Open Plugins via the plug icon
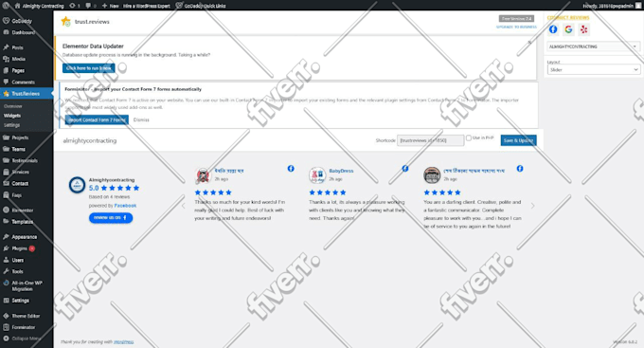This screenshot has width=644, height=348. click(x=6, y=248)
